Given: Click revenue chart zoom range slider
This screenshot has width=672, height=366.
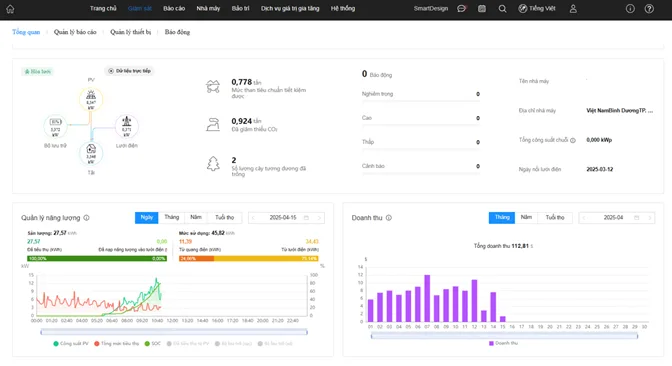Looking at the screenshot, I should click(x=504, y=336).
